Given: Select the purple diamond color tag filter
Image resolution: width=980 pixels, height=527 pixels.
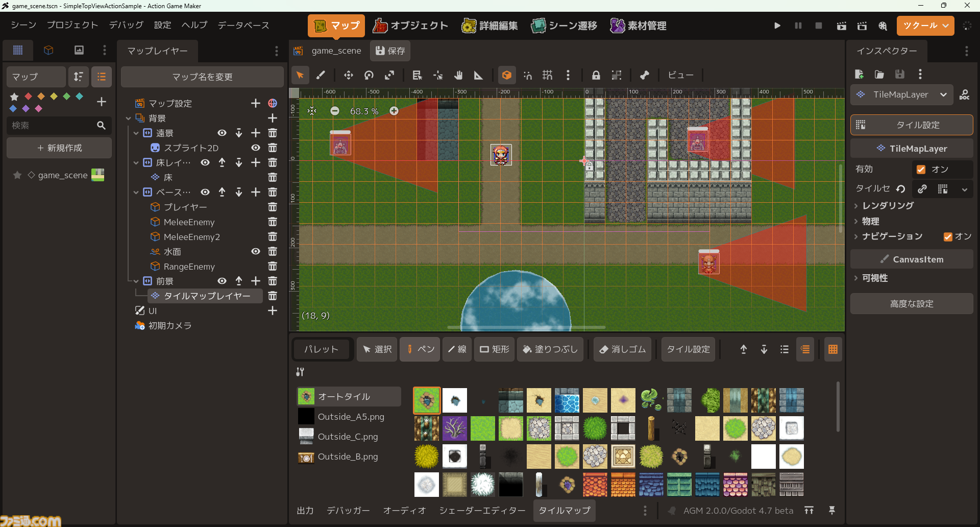Looking at the screenshot, I should pyautogui.click(x=26, y=108).
